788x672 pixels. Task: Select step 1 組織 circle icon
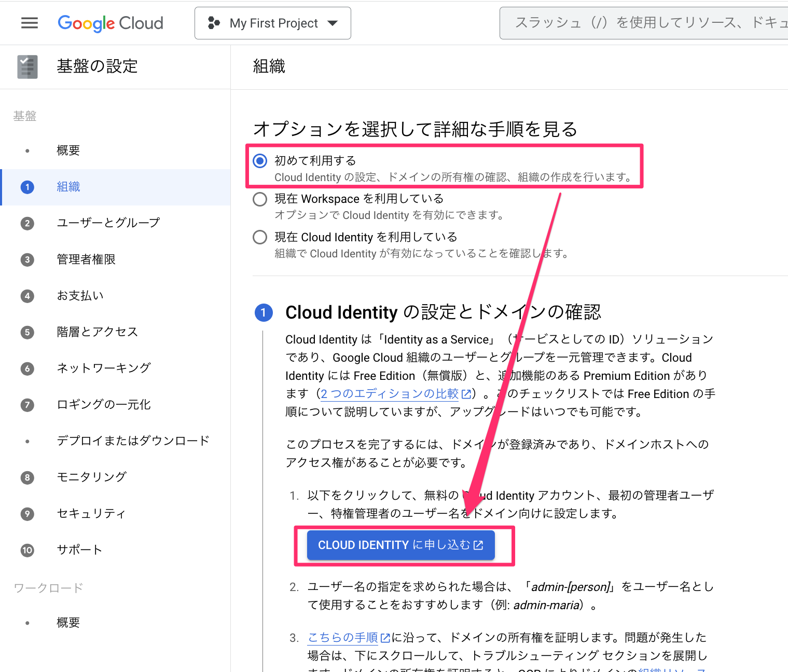click(27, 187)
